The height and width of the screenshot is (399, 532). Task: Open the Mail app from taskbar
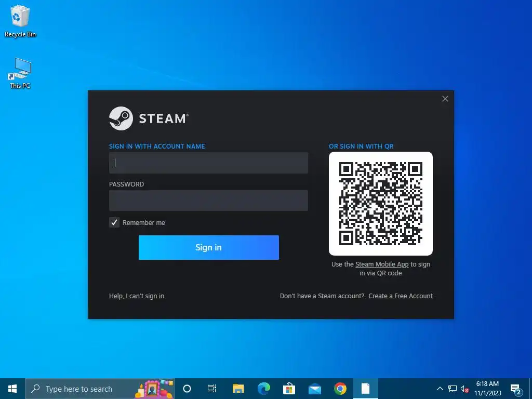314,389
